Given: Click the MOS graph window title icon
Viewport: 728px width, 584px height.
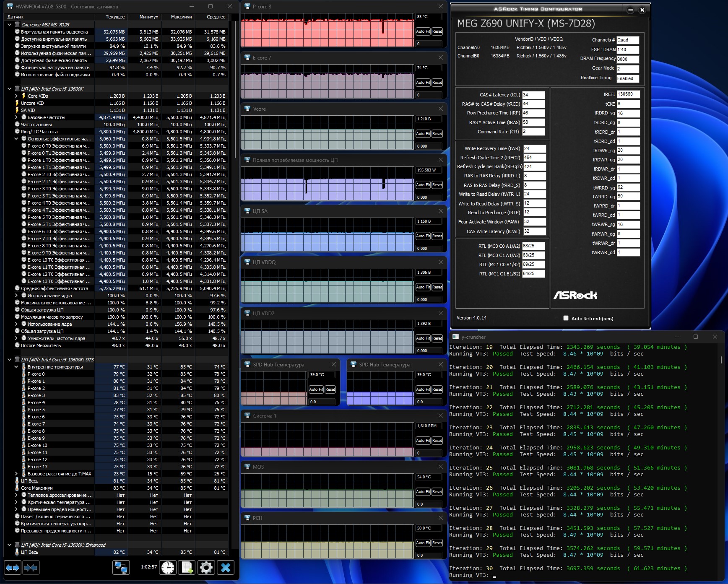Looking at the screenshot, I should 247,467.
